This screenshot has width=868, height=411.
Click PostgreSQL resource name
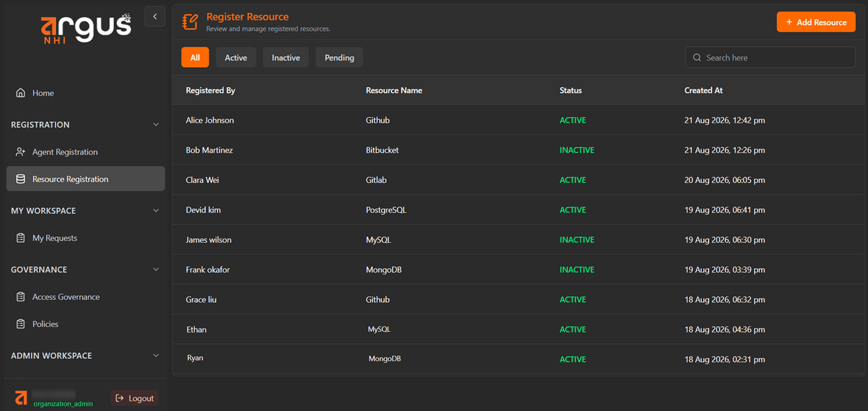[x=386, y=210]
